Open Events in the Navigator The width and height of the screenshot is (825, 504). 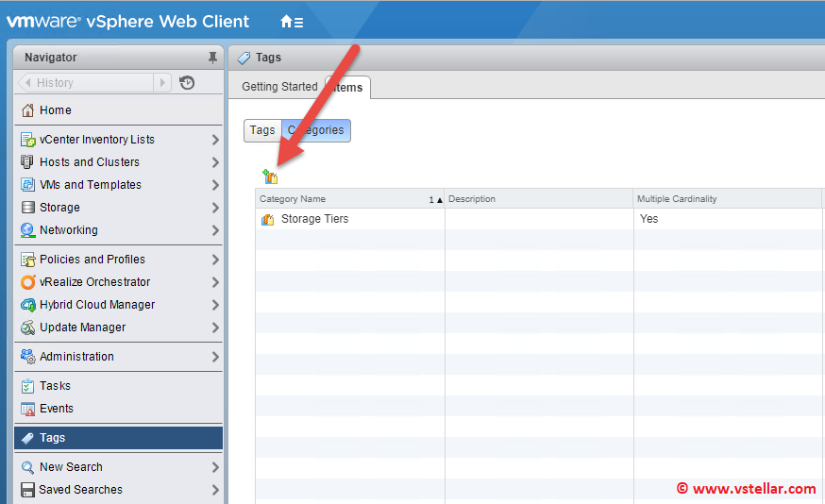pos(56,409)
